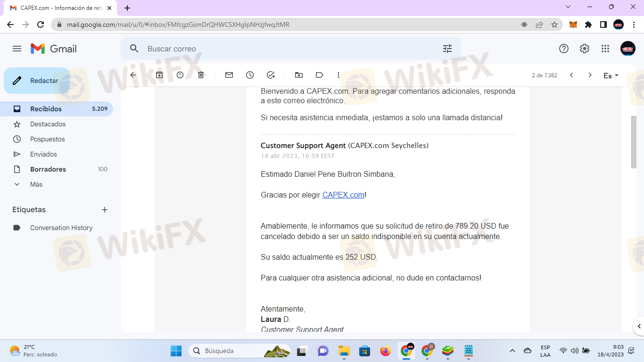
Task: Open Microsoft Store from the taskbar
Action: (x=364, y=351)
